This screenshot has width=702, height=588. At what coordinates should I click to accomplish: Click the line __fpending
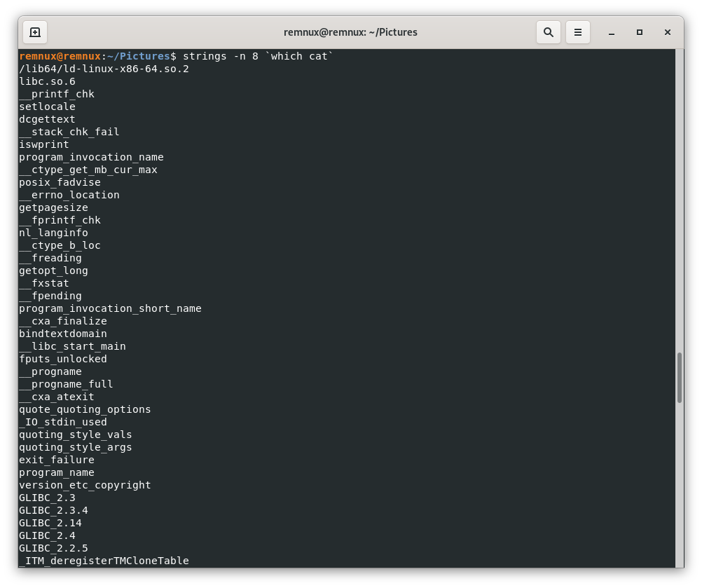coord(50,296)
